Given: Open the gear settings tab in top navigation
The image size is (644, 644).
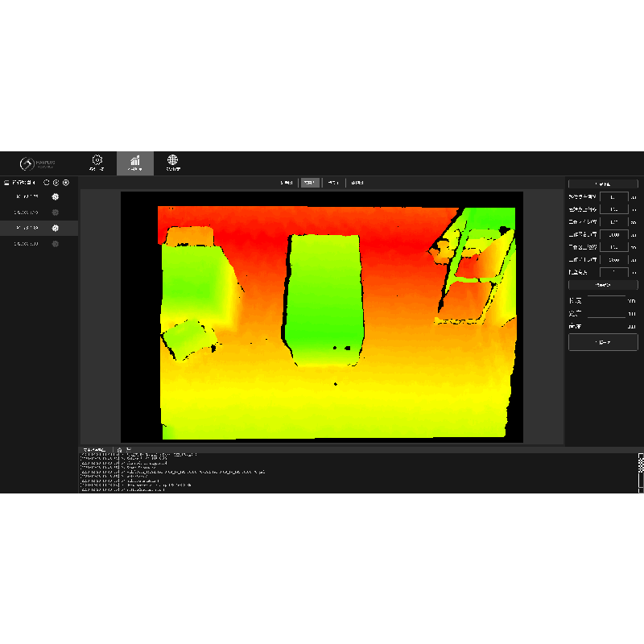Looking at the screenshot, I should pyautogui.click(x=97, y=163).
